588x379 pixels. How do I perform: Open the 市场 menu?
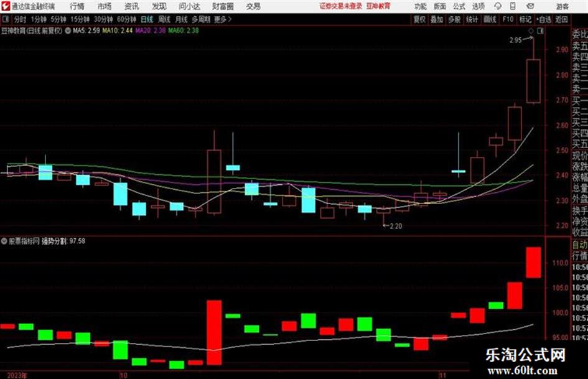pos(105,6)
